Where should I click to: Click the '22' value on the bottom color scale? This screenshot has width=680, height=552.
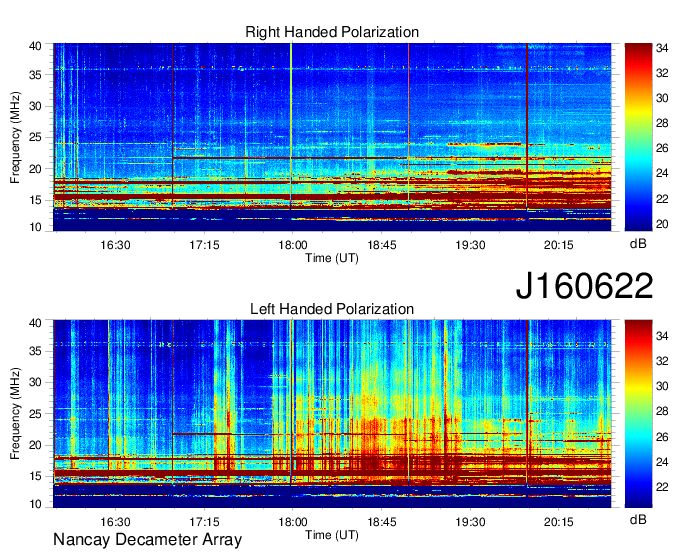pyautogui.click(x=662, y=487)
